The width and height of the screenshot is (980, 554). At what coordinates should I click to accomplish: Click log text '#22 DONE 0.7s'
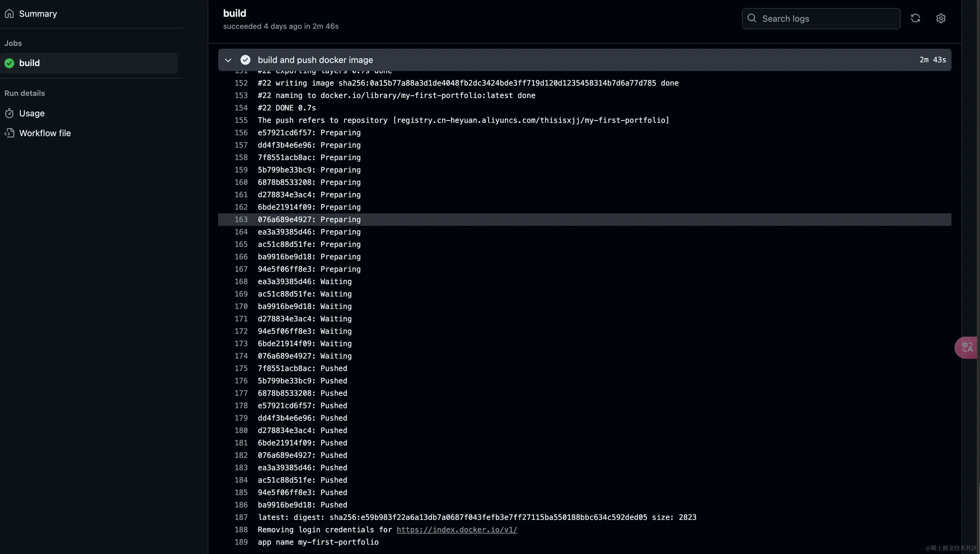click(x=287, y=108)
